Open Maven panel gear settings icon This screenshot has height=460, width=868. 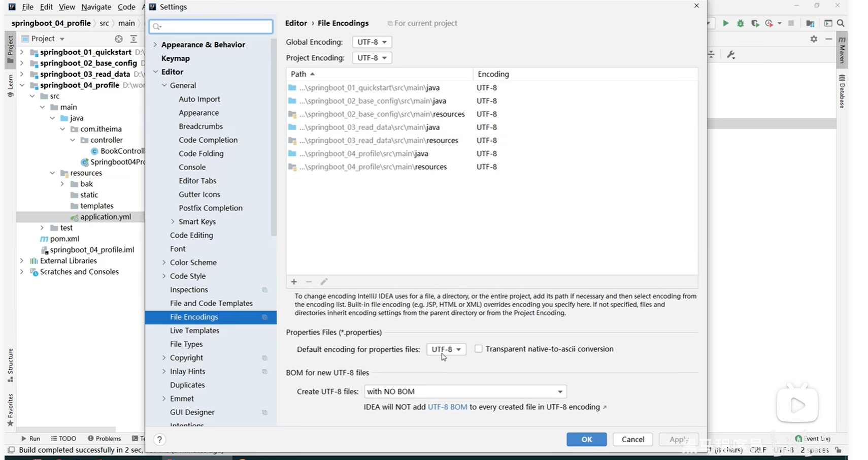pos(814,39)
